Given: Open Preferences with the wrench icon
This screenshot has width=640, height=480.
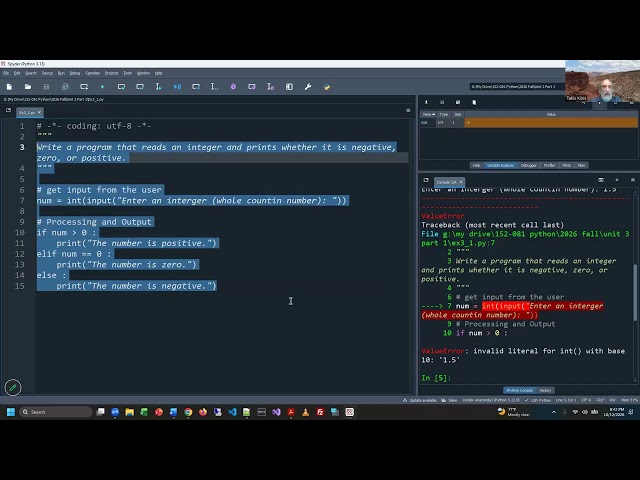Looking at the screenshot, I should (308, 87).
